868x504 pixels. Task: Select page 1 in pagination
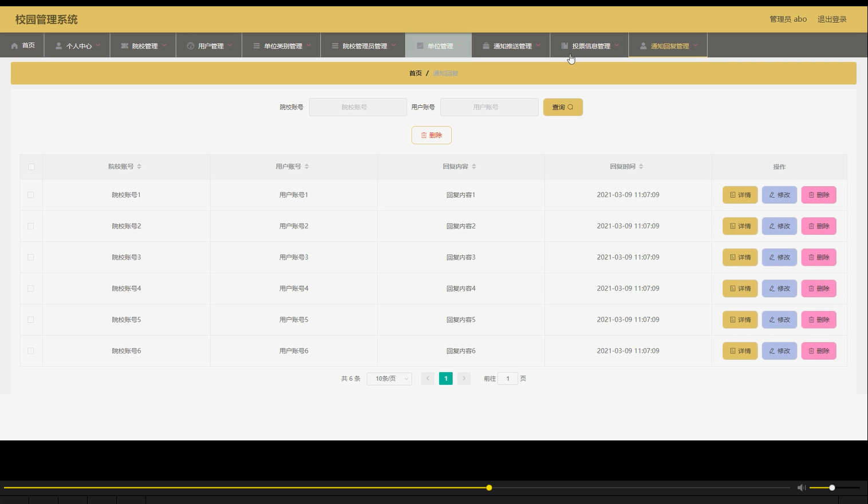point(446,379)
